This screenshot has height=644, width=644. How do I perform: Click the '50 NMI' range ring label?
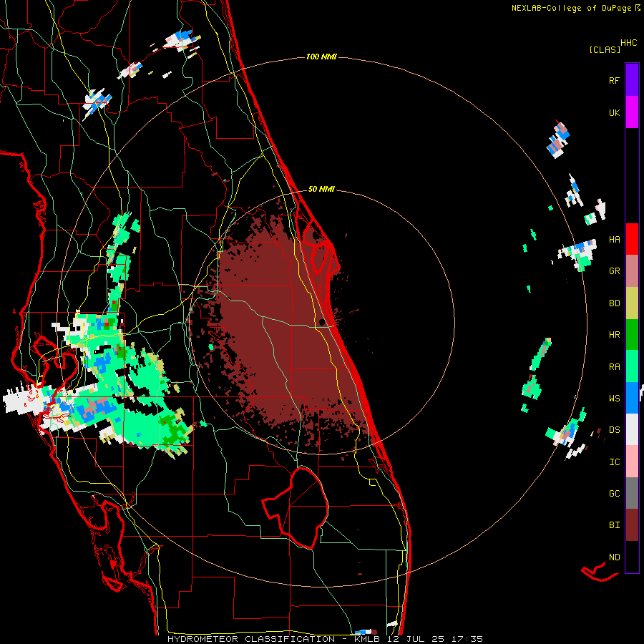pyautogui.click(x=321, y=190)
